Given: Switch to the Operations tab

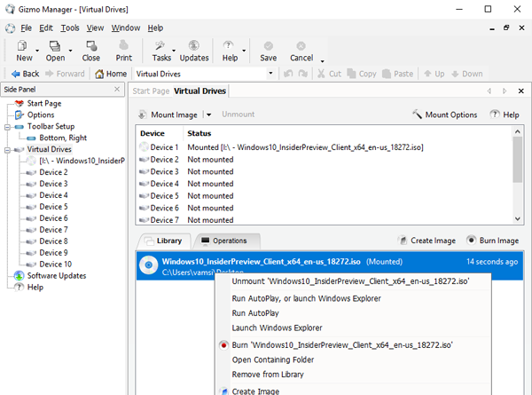Looking at the screenshot, I should (227, 241).
